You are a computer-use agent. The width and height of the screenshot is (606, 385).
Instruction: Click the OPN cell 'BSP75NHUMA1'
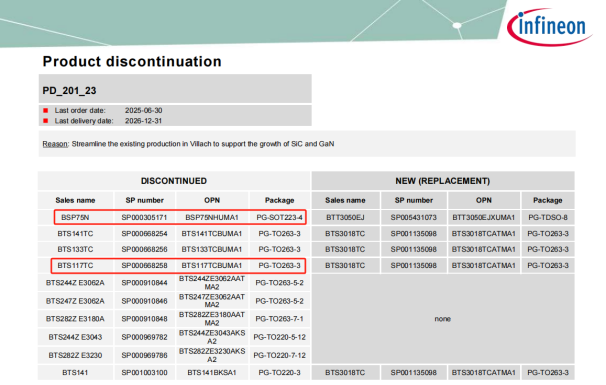point(212,218)
